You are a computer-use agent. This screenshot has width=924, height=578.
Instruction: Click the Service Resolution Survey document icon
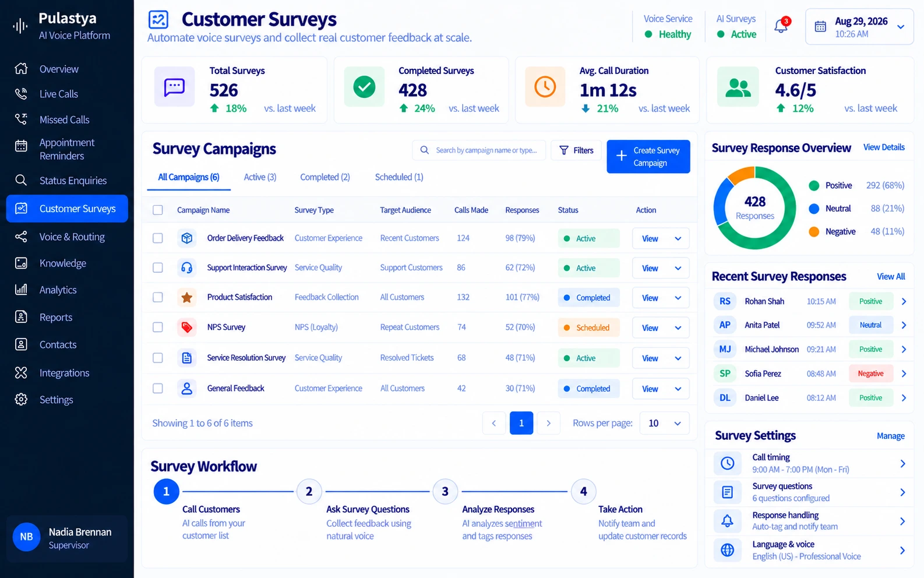click(187, 358)
